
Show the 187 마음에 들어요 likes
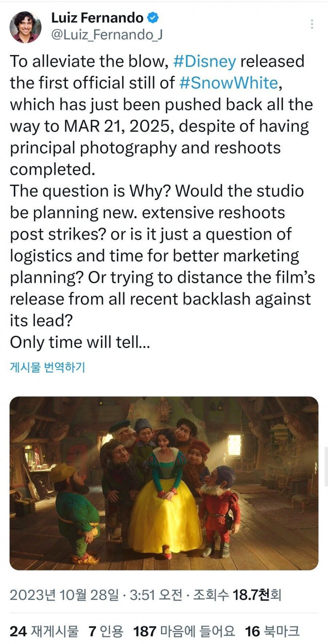click(184, 631)
